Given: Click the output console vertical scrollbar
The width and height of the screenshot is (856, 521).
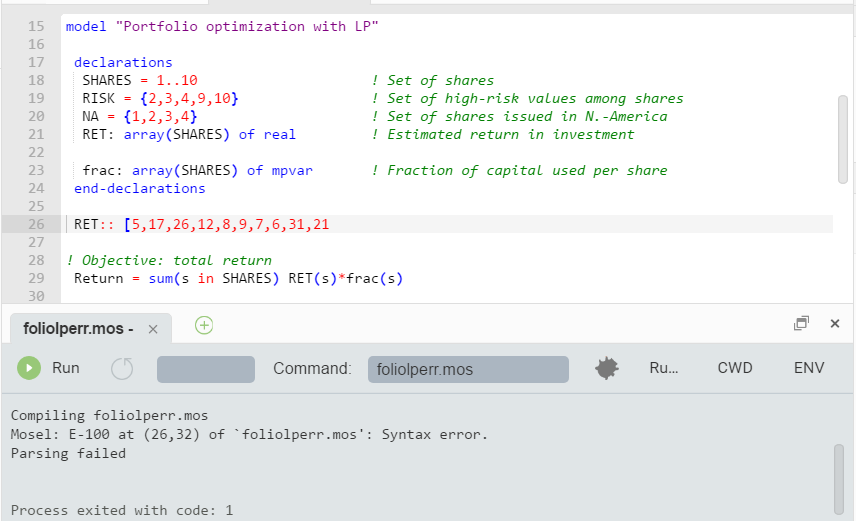Looking at the screenshot, I should tap(839, 479).
